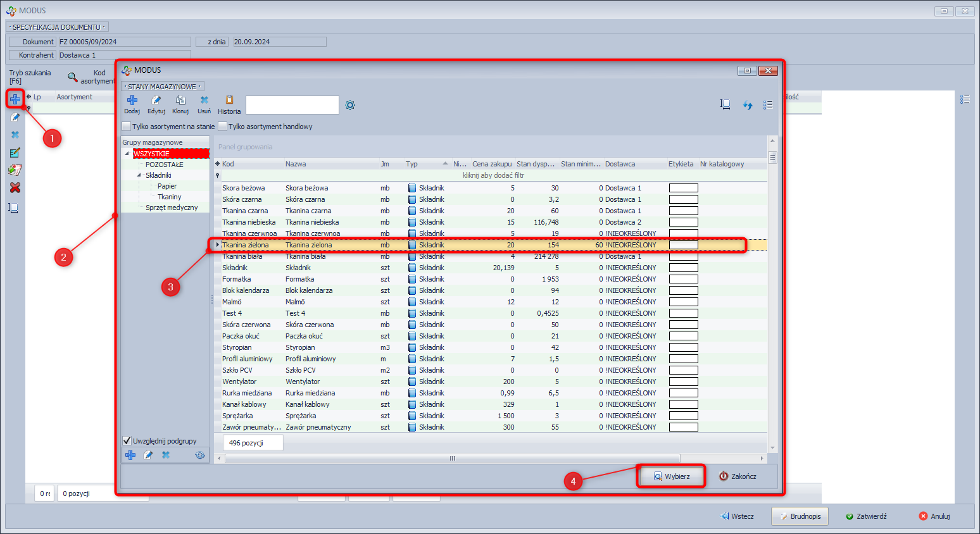Enable Tylko asortyment handlowy checkbox
Viewport: 980px width, 534px height.
point(223,127)
